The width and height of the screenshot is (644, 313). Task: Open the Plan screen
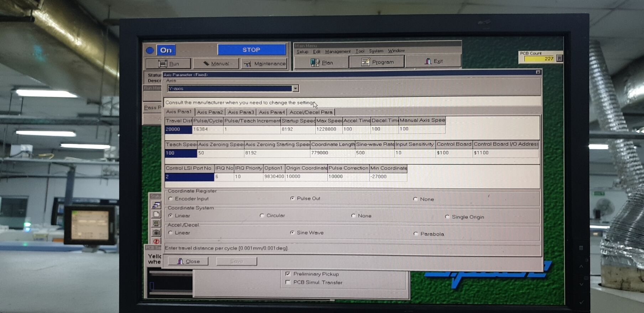[x=321, y=63]
